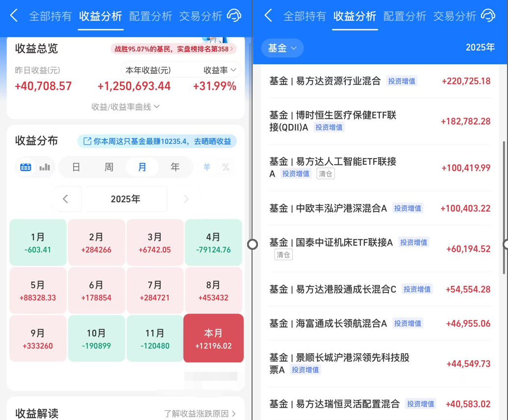Go to next year arrow

tap(186, 199)
